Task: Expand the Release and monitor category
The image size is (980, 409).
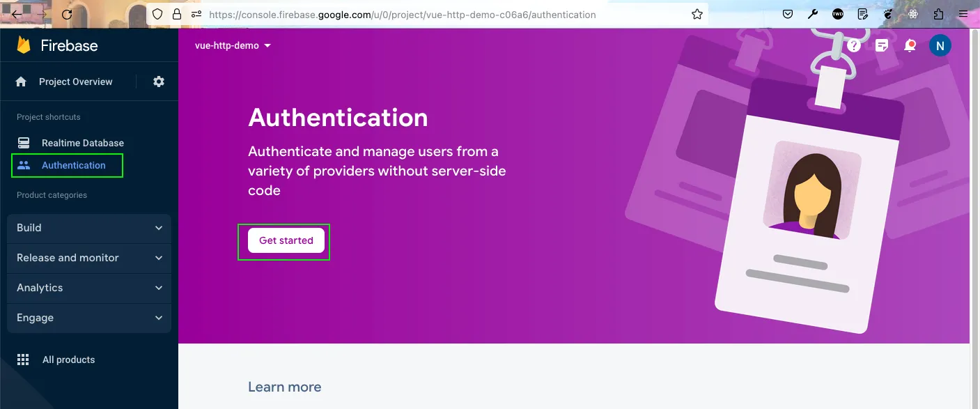Action: pos(89,258)
